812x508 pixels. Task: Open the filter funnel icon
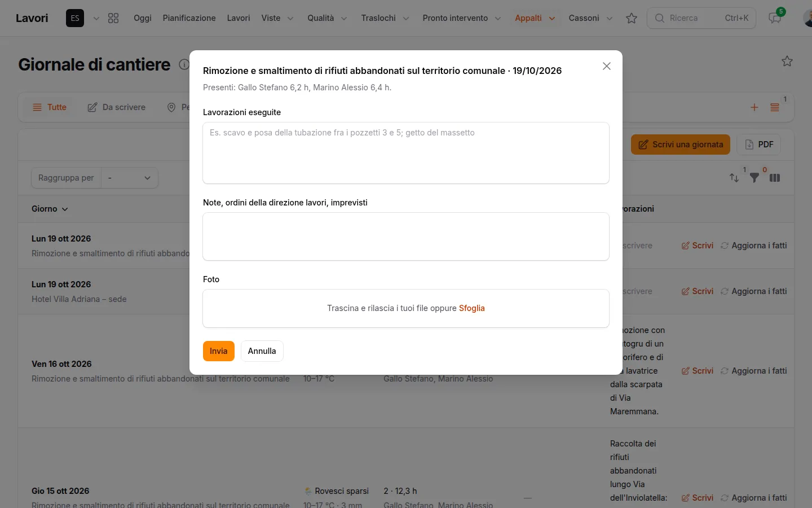pos(754,178)
